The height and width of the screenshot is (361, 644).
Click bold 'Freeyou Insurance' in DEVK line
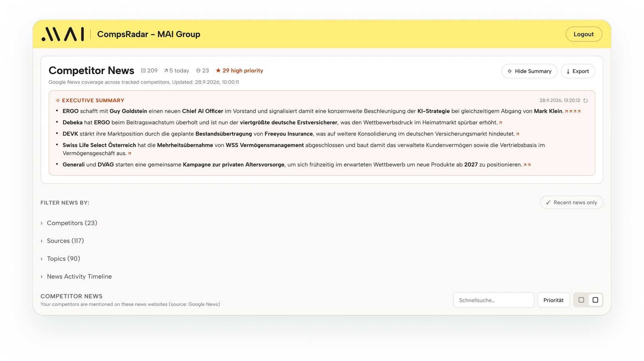coord(288,134)
